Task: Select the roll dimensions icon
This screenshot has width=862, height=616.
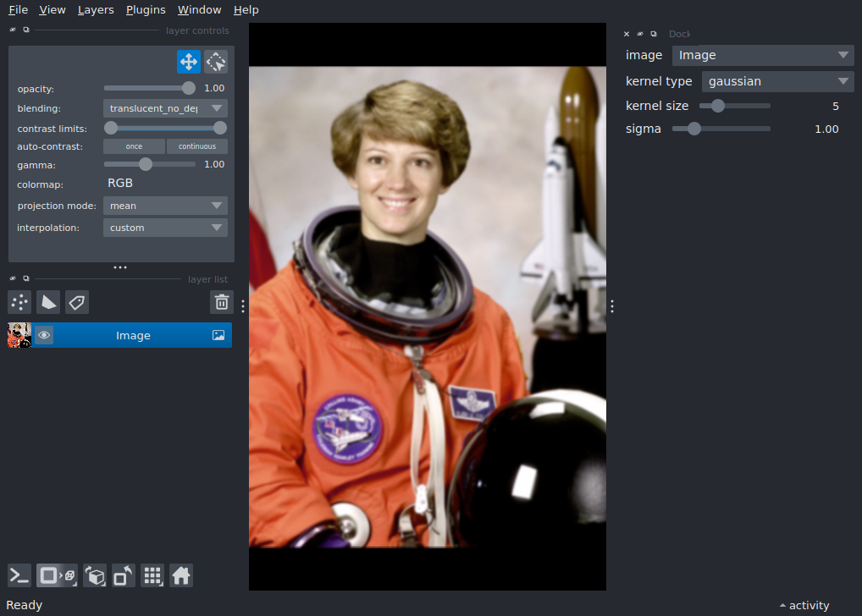Action: 95,575
